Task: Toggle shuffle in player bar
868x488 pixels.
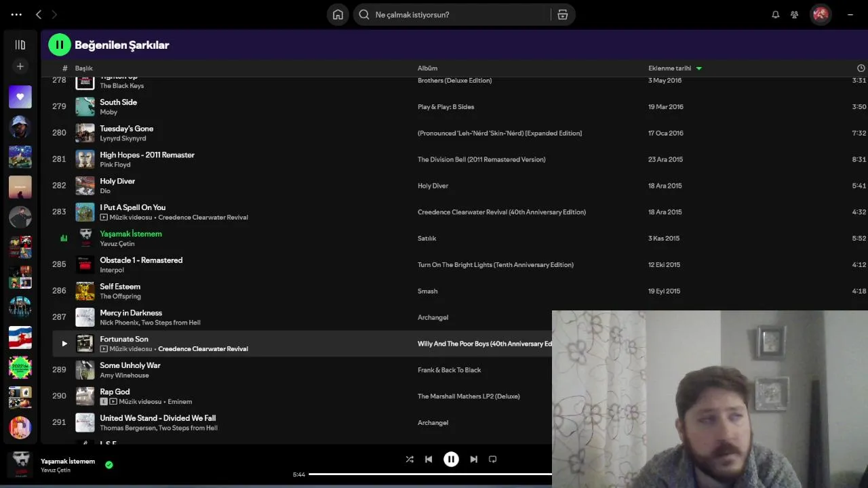Action: tap(410, 459)
